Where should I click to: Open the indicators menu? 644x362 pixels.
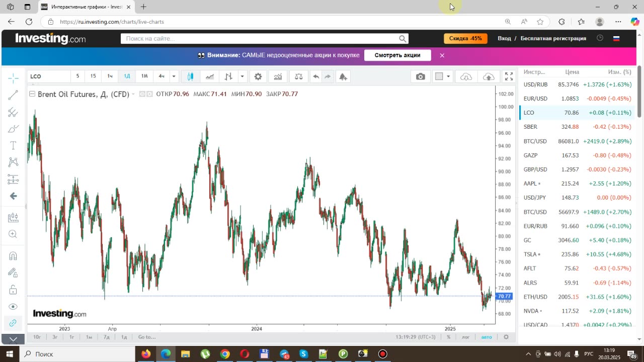click(278, 76)
